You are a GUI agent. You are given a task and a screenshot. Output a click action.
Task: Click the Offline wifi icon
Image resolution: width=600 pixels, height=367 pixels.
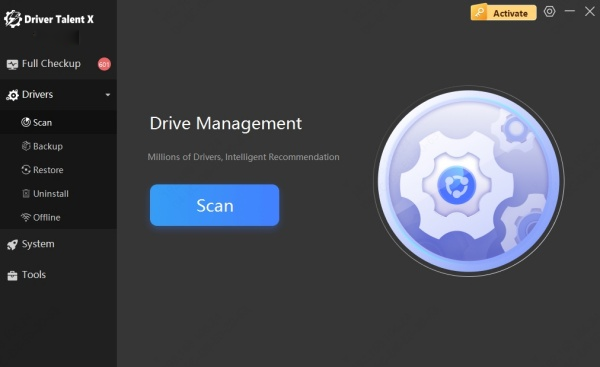(x=26, y=217)
